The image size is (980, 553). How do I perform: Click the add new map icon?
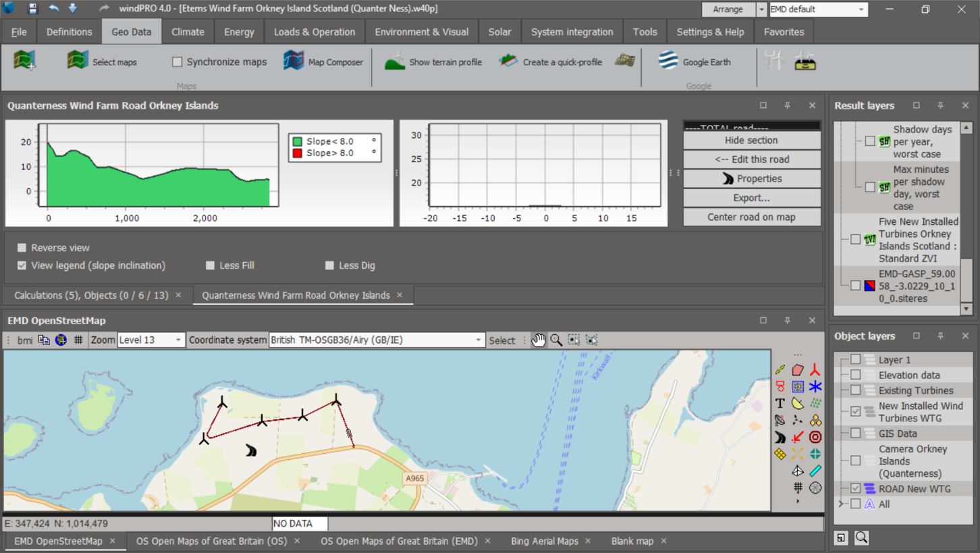[25, 61]
